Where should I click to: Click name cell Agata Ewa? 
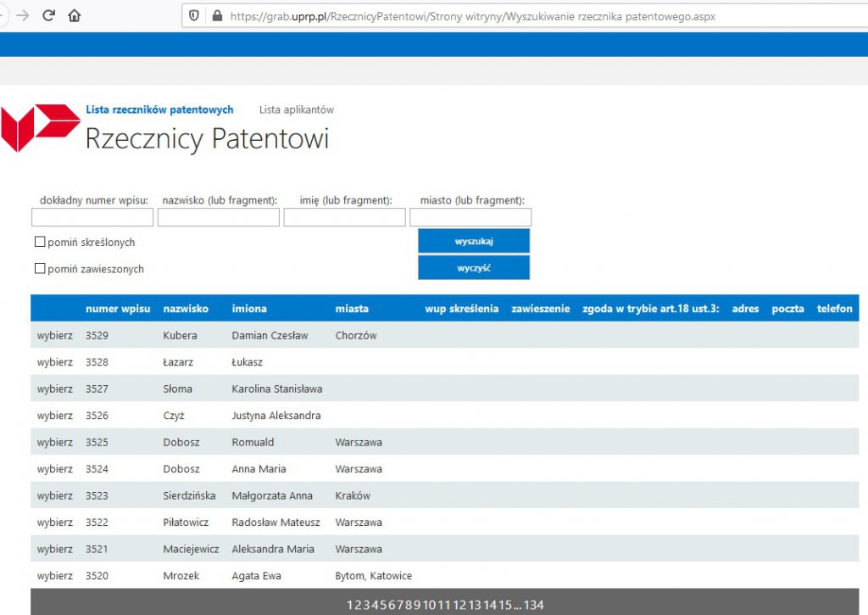(x=256, y=576)
